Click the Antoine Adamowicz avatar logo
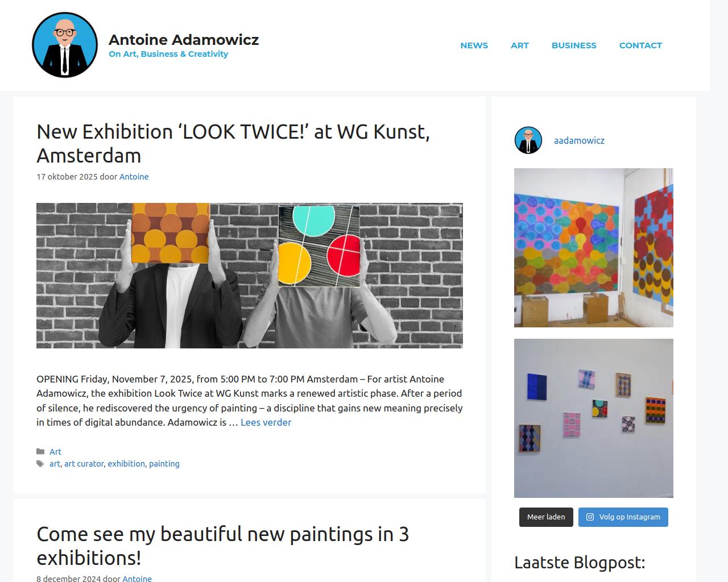This screenshot has width=728, height=582. pyautogui.click(x=65, y=45)
